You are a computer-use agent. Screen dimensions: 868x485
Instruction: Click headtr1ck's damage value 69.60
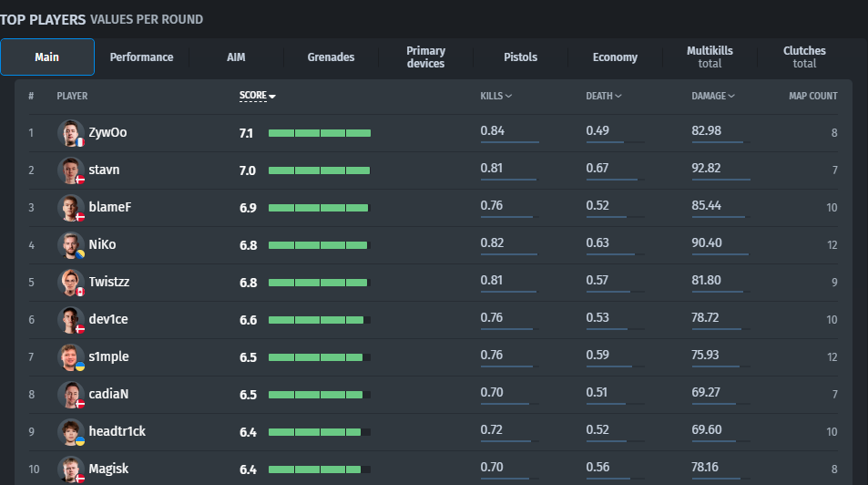(x=707, y=429)
